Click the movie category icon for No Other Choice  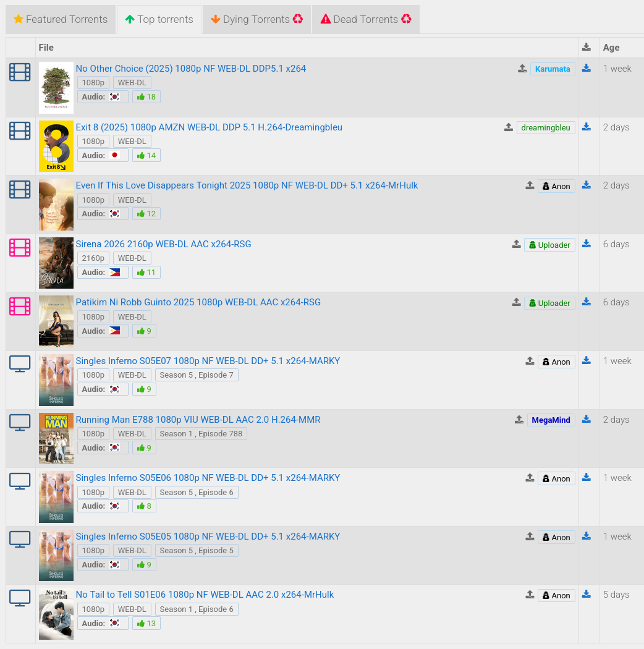coord(20,72)
